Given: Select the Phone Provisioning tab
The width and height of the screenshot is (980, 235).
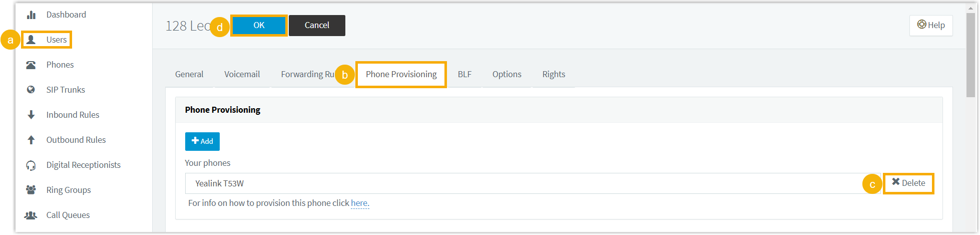Looking at the screenshot, I should pos(401,74).
